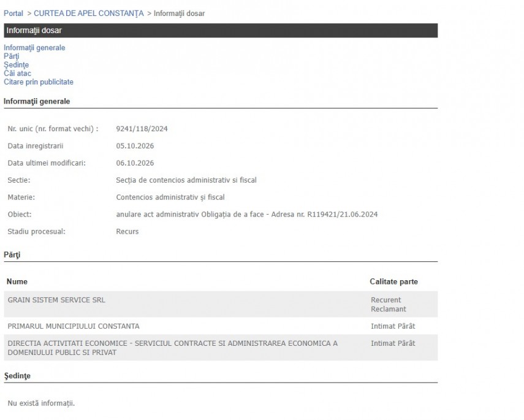
Task: Jump to Informații generale section link
Action: click(34, 47)
